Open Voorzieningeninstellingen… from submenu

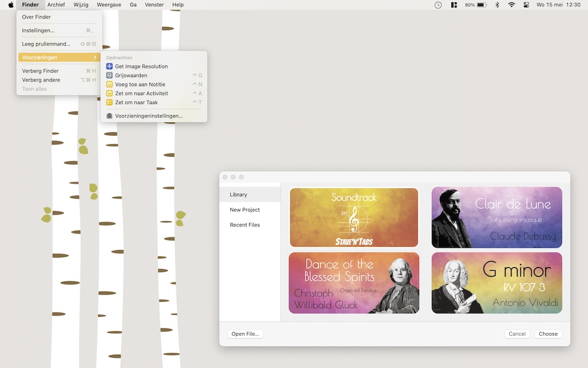(154, 116)
